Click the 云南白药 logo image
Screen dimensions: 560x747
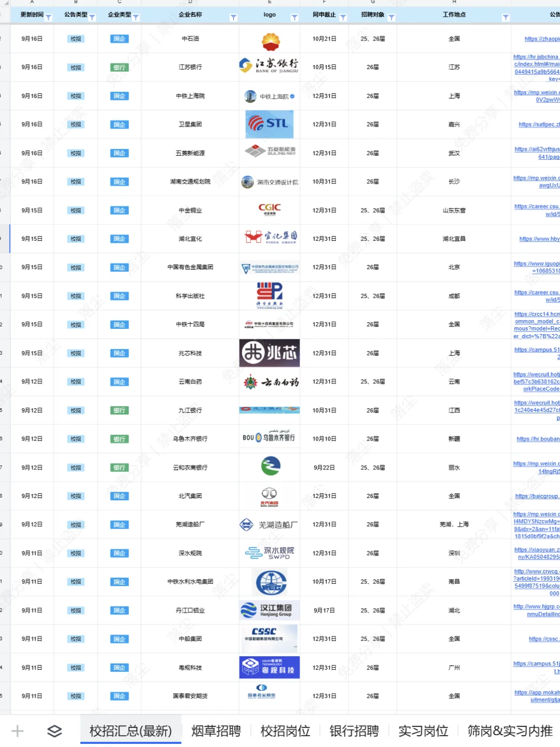pos(271,382)
